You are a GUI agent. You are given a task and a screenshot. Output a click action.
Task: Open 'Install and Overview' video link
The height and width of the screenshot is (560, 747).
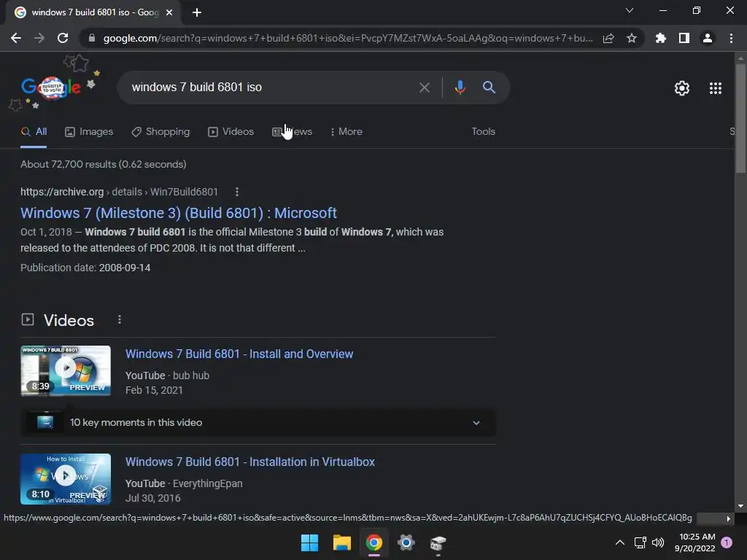tap(239, 354)
